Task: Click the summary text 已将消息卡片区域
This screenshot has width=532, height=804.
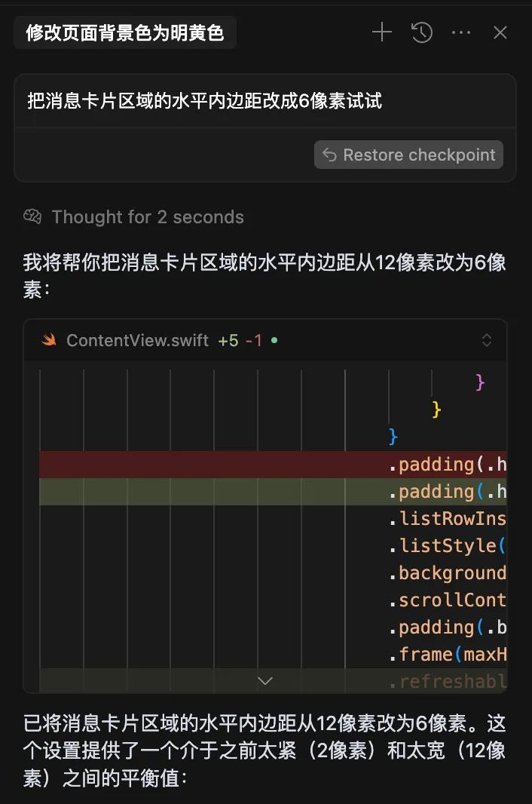Action: pyautogui.click(x=264, y=750)
